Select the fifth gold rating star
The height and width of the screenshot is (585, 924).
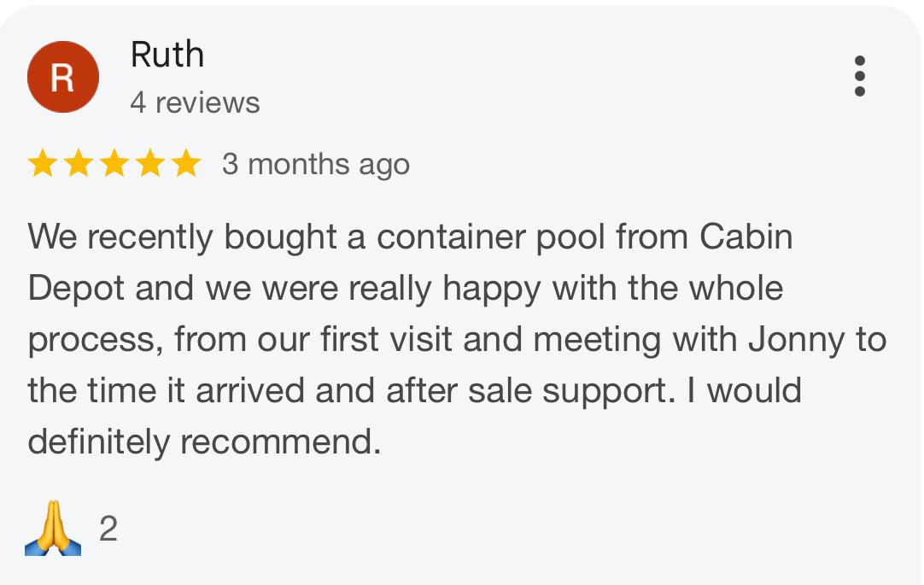185,163
